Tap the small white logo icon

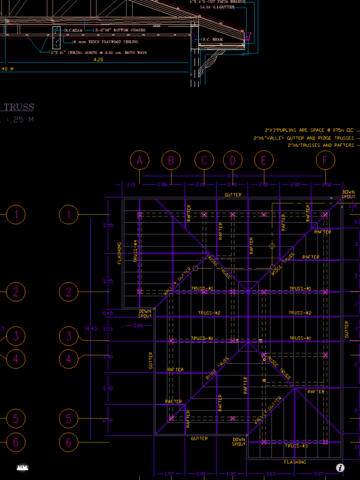point(22,468)
